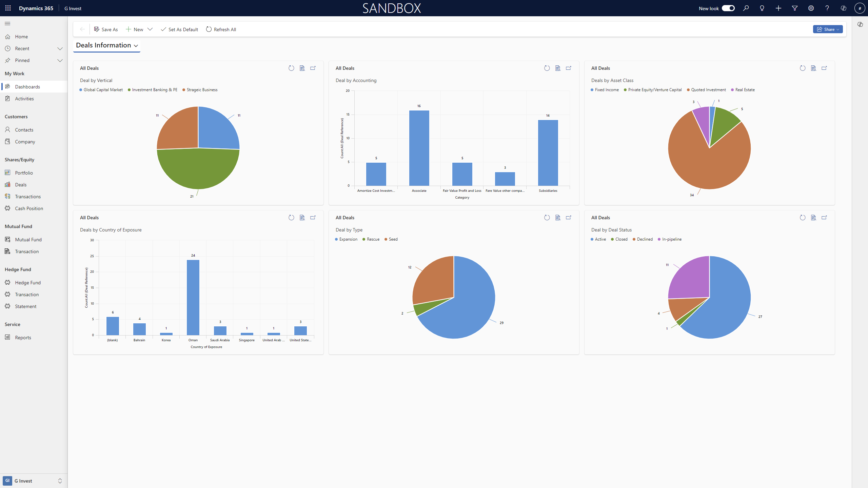Image resolution: width=868 pixels, height=488 pixels.
Task: Open the app launcher waffle icon
Action: click(x=8, y=8)
